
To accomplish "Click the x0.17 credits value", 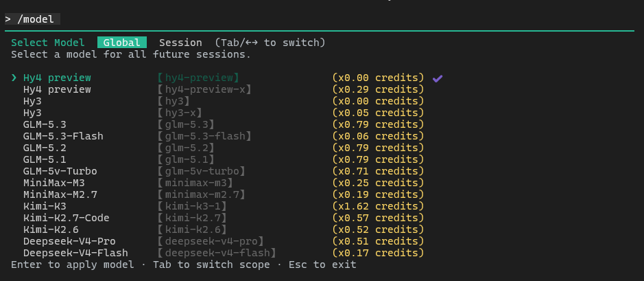I will click(379, 253).
